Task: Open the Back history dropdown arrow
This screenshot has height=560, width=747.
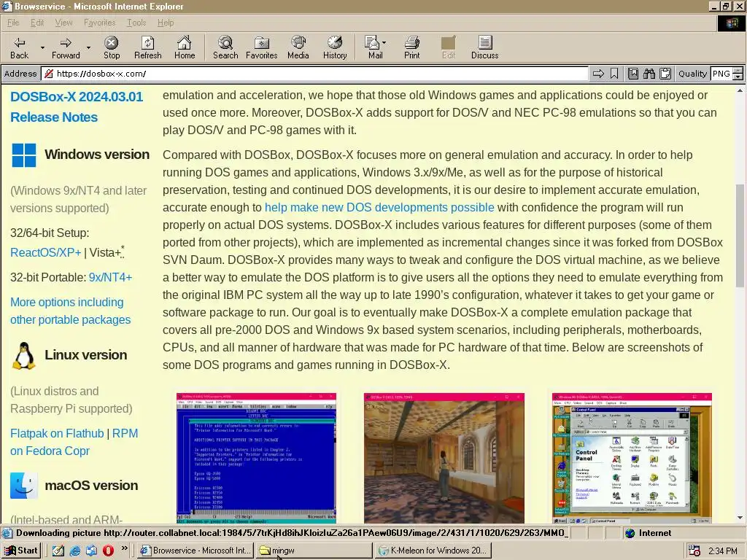Action: pos(42,47)
